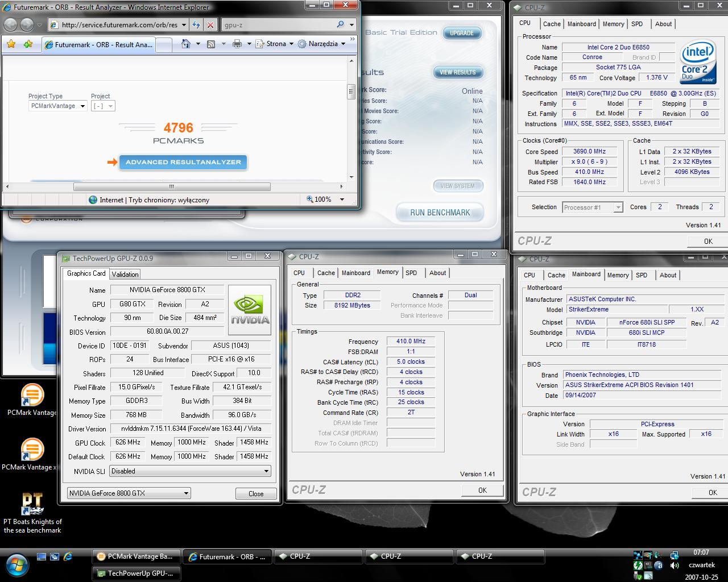Click Advanced ResultAnalyzer button
This screenshot has width=728, height=582.
pyautogui.click(x=183, y=162)
